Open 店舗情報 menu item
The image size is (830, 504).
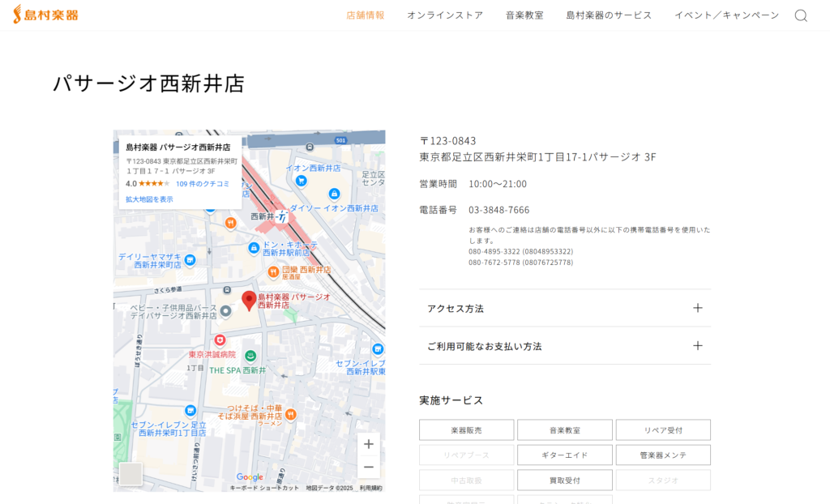[366, 15]
